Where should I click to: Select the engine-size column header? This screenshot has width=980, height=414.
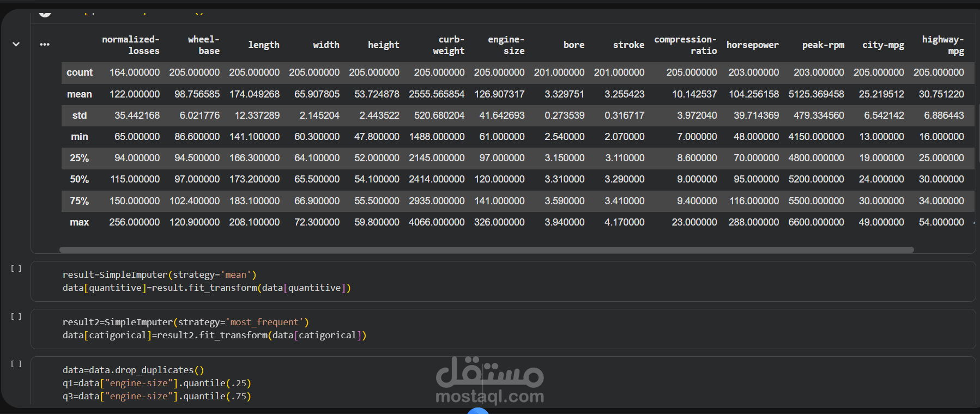point(506,45)
